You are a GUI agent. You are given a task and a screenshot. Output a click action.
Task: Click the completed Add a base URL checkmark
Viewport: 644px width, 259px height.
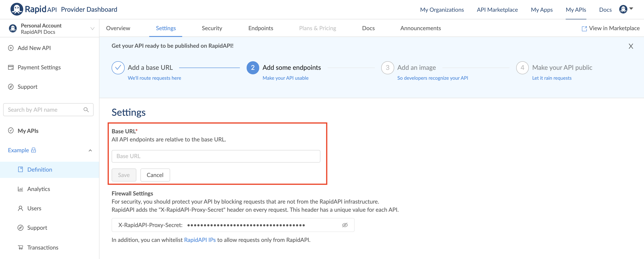coord(118,68)
